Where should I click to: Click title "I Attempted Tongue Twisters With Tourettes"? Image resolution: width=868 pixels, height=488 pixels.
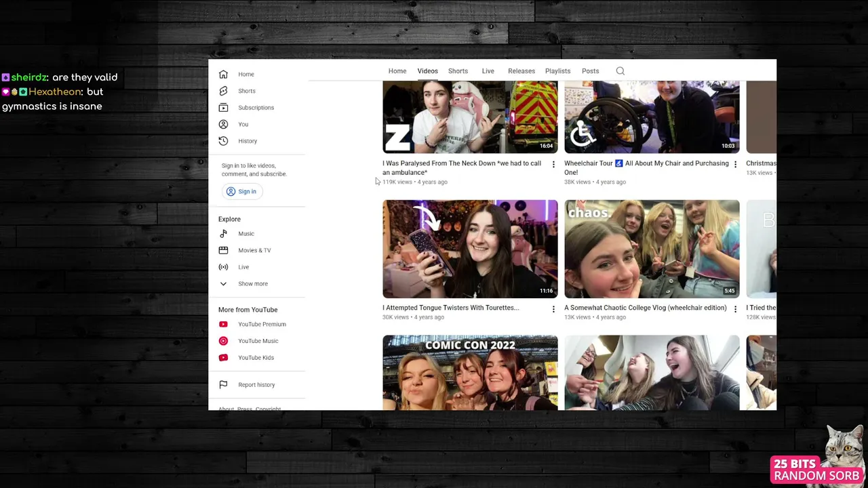450,308
